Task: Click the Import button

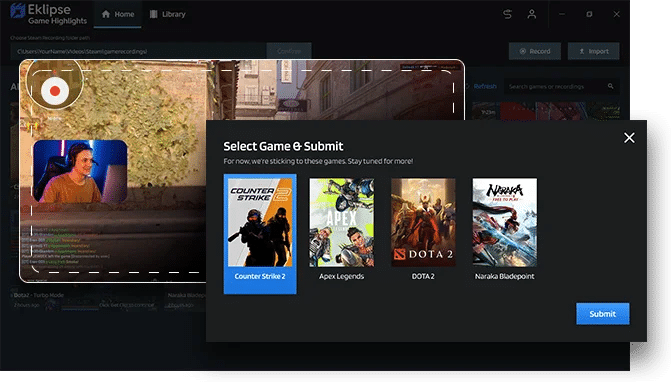Action: pos(594,51)
